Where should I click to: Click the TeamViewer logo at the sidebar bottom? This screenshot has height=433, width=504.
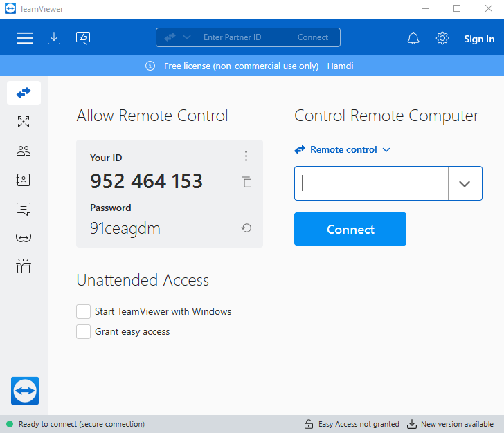(x=25, y=391)
